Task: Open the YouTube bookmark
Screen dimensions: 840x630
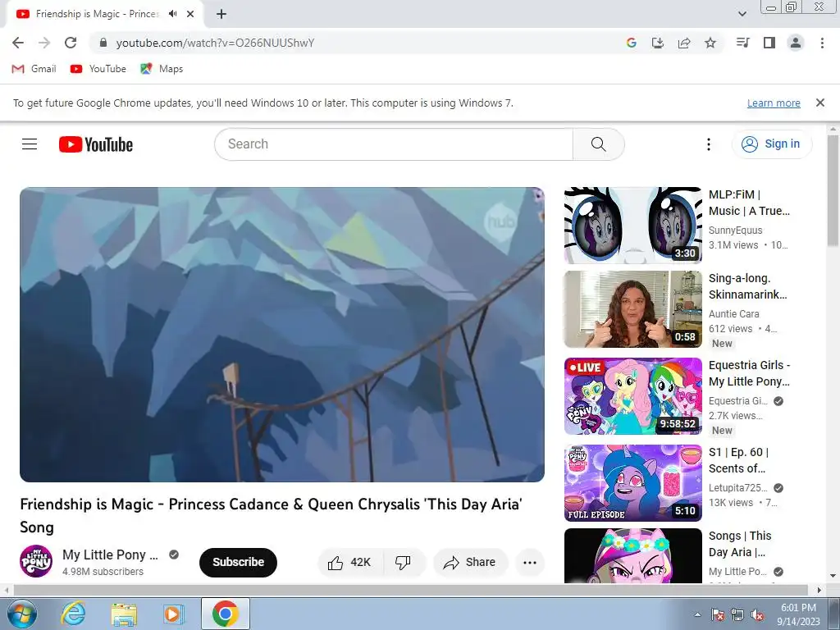Action: [x=98, y=69]
